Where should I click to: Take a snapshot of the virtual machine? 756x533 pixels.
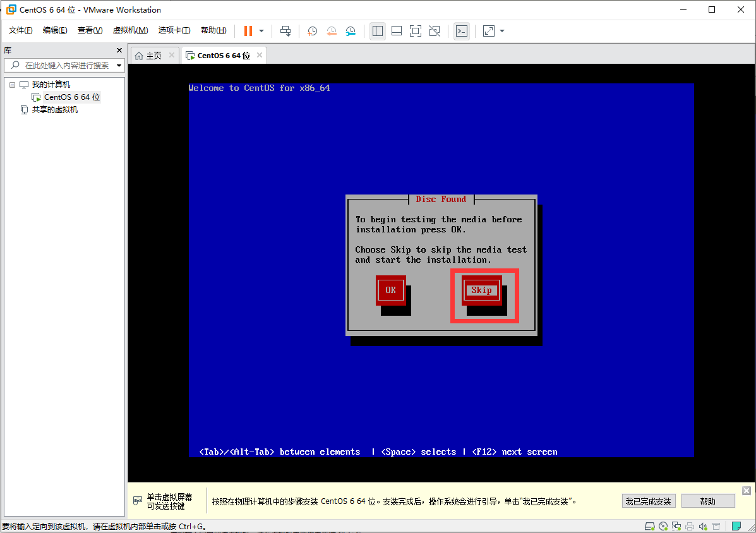[x=313, y=31]
